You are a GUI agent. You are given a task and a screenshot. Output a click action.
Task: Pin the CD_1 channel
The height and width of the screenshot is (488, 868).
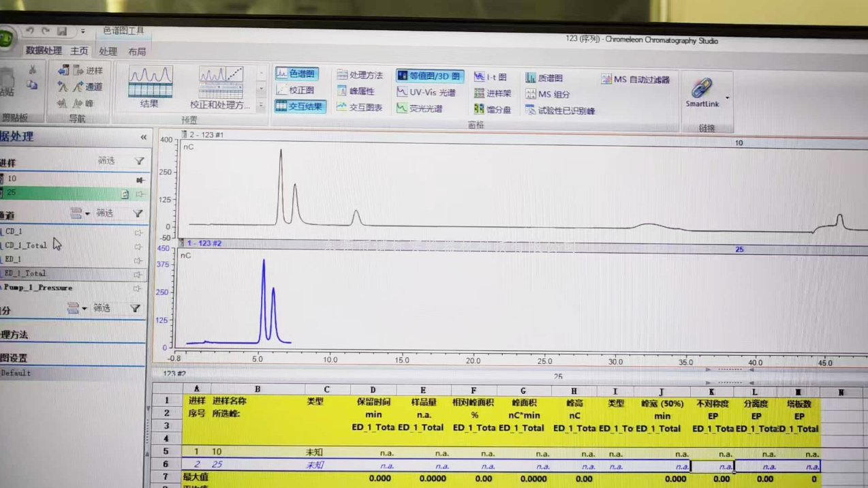pos(138,232)
